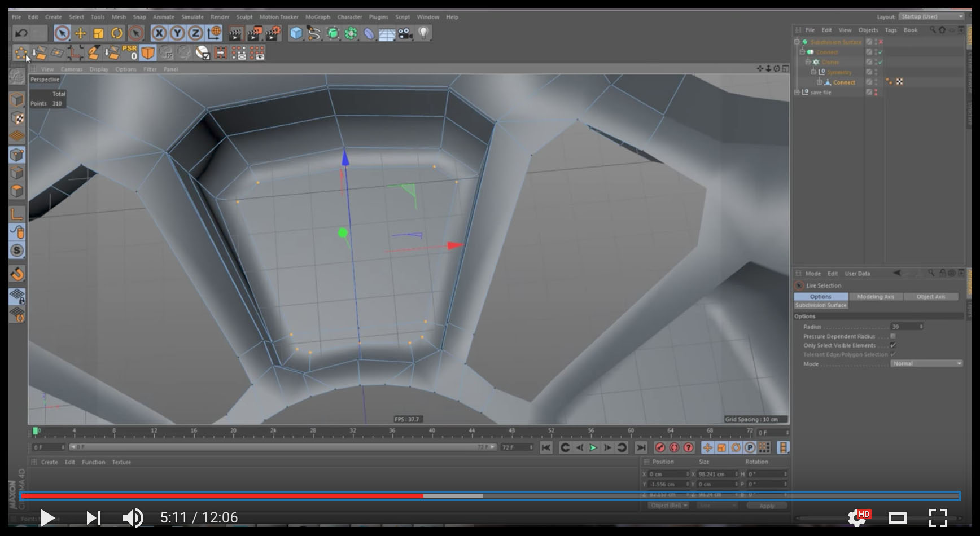Screen dimensions: 980x536
Task: Select the Make Editable icon in left sidebar
Action: click(x=17, y=76)
